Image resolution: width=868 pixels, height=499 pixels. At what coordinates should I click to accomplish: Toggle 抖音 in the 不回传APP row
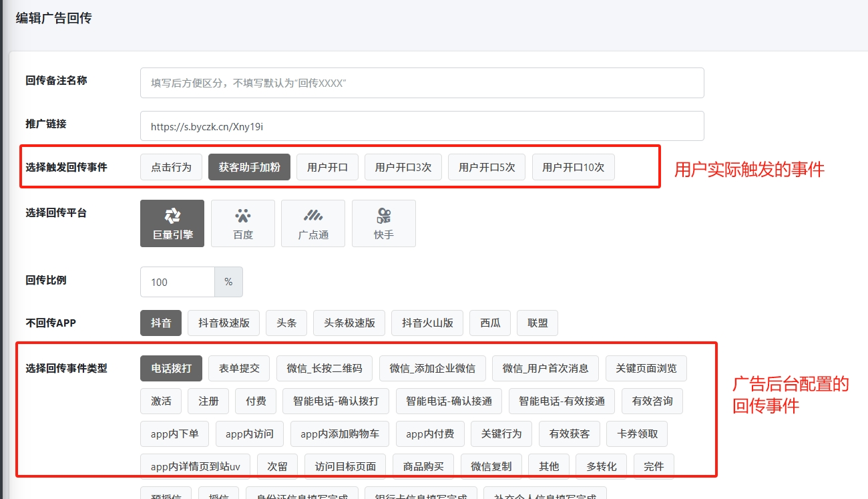coord(161,323)
